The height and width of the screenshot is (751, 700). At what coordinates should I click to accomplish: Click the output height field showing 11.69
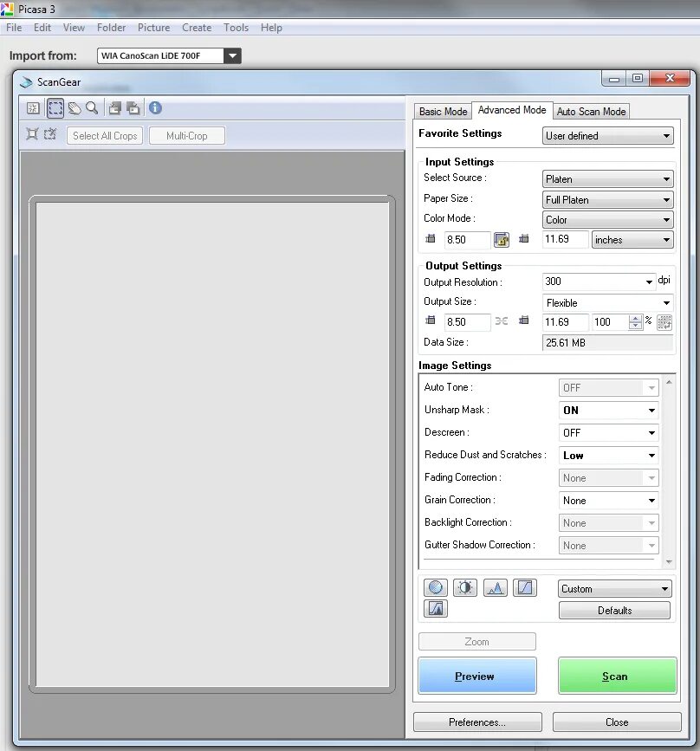(565, 322)
